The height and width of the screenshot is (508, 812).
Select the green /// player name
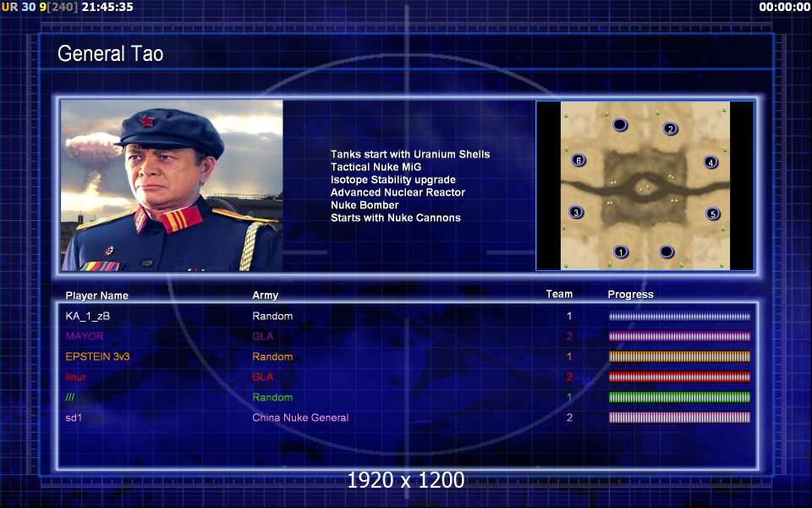(70, 398)
